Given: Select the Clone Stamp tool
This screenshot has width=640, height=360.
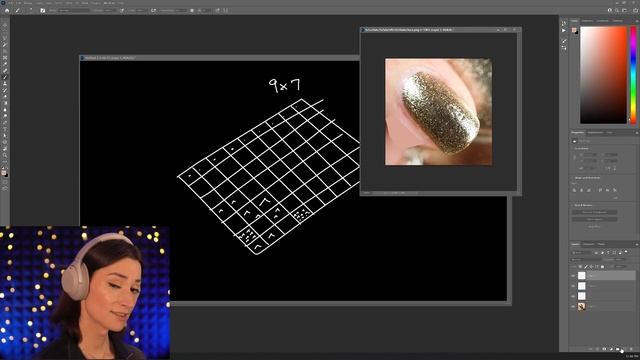Looking at the screenshot, I should click(5, 84).
